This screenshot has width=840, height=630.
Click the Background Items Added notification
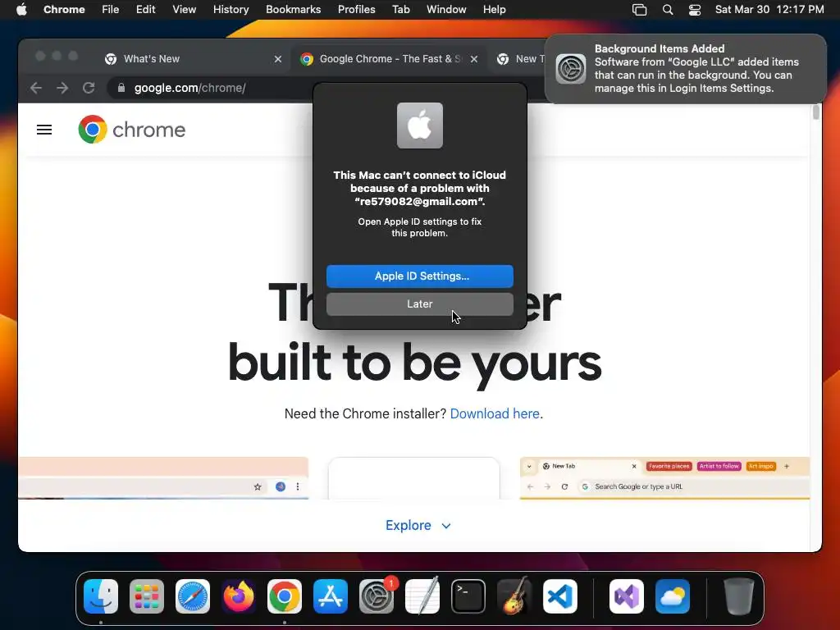point(686,69)
